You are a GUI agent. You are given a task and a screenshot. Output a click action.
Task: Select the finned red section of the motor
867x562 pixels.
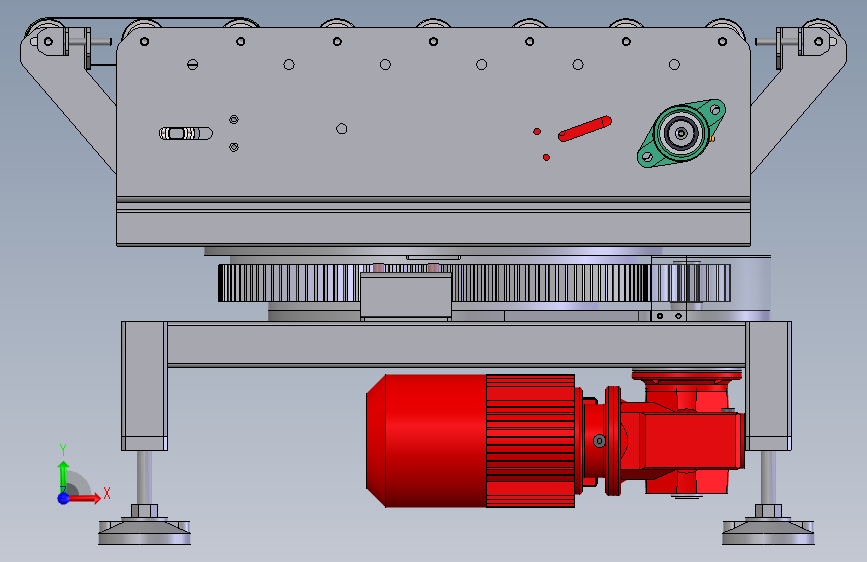point(531,441)
